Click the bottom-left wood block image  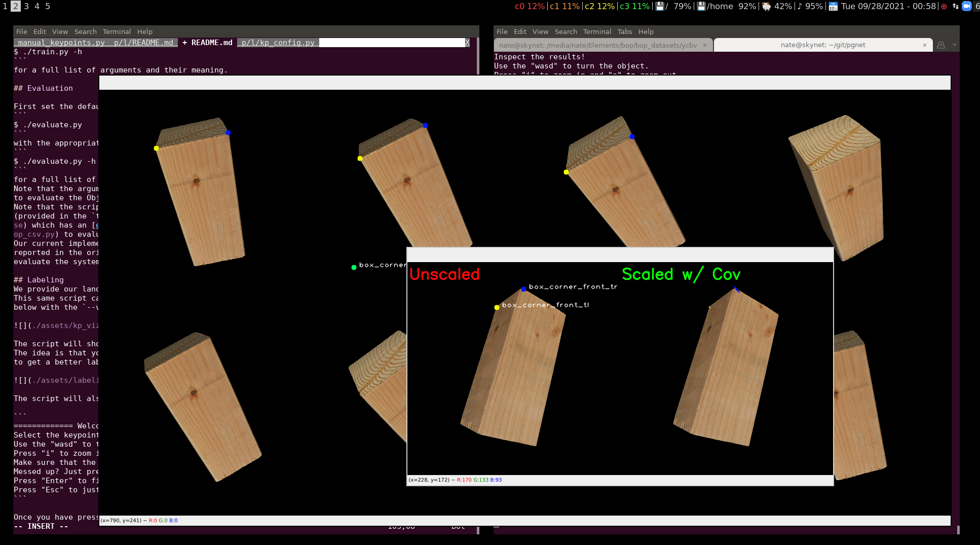pos(202,407)
